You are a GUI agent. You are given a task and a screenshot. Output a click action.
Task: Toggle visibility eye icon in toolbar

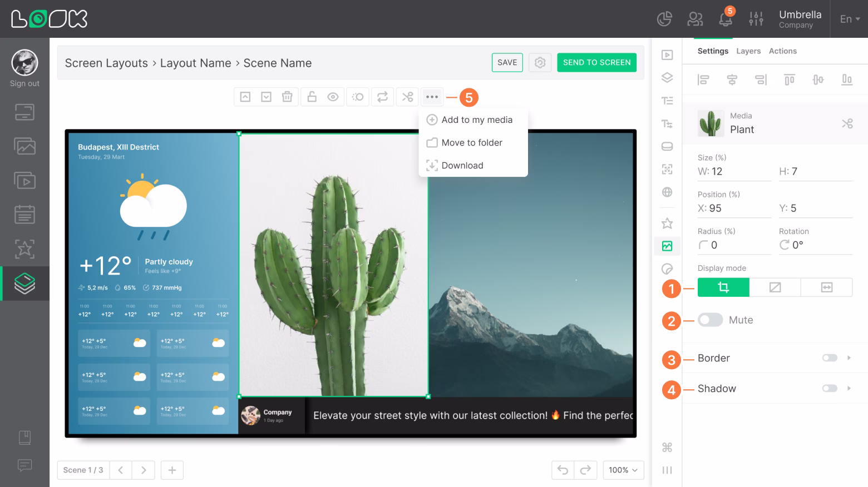point(333,97)
